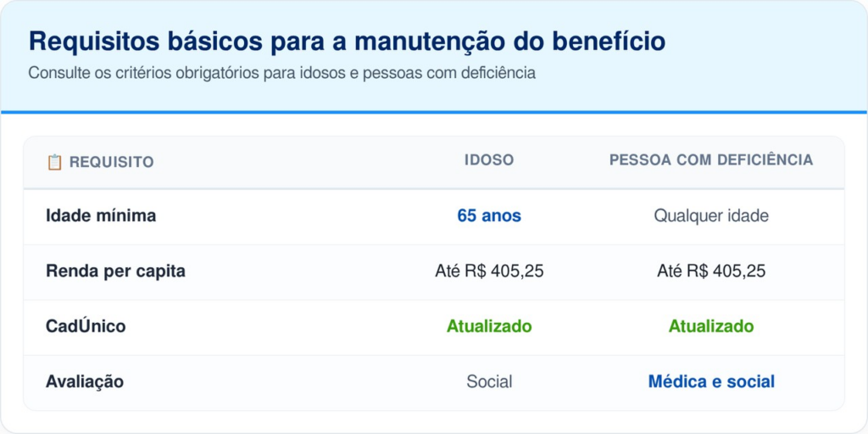Click the Requisitos básicos page heading
This screenshot has height=434, width=868.
pos(347,42)
